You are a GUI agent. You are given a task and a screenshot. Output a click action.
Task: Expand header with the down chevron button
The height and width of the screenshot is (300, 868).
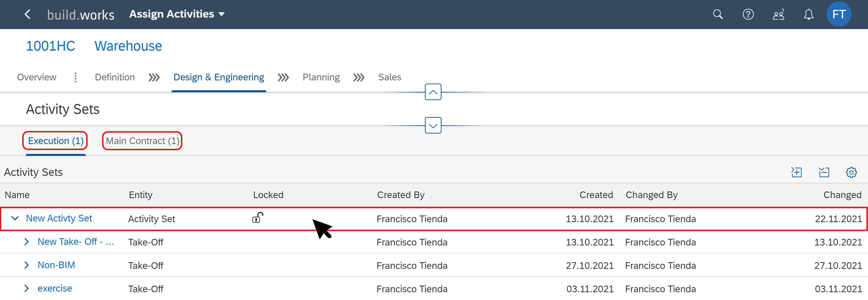pos(433,125)
